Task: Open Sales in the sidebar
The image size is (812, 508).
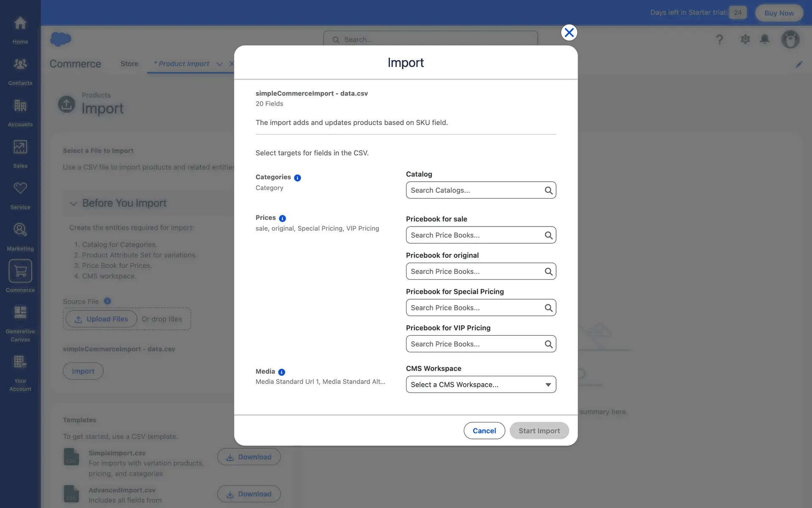Action: click(x=20, y=154)
